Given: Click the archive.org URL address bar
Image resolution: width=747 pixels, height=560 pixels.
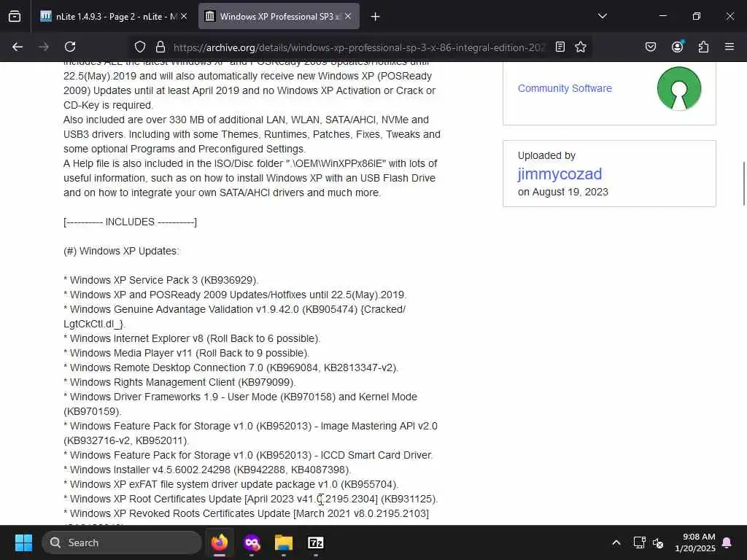Looking at the screenshot, I should (359, 47).
